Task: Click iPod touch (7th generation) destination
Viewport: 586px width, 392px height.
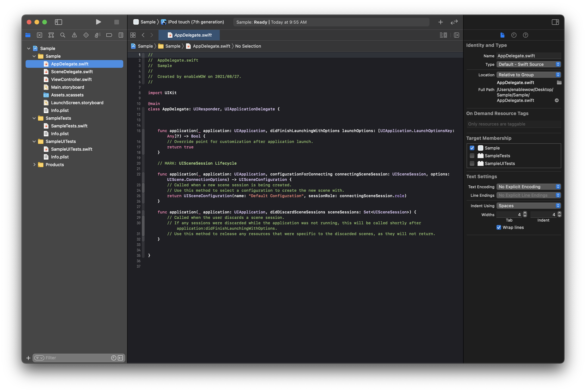Action: (x=196, y=22)
